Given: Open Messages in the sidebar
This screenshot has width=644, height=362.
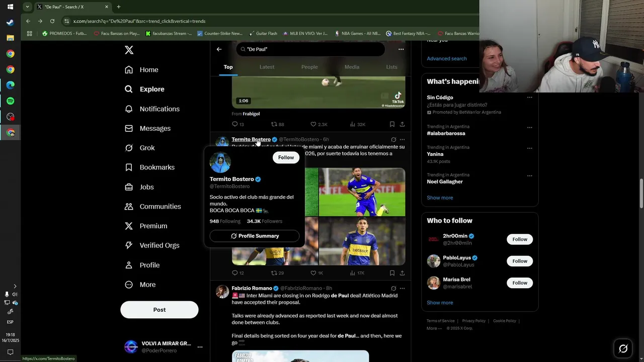Looking at the screenshot, I should 147,128.
